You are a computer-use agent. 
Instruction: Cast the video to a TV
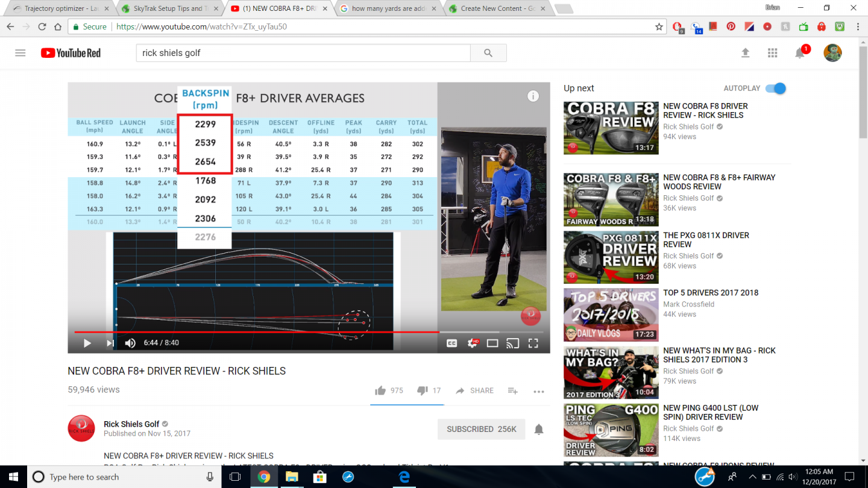pos(513,343)
